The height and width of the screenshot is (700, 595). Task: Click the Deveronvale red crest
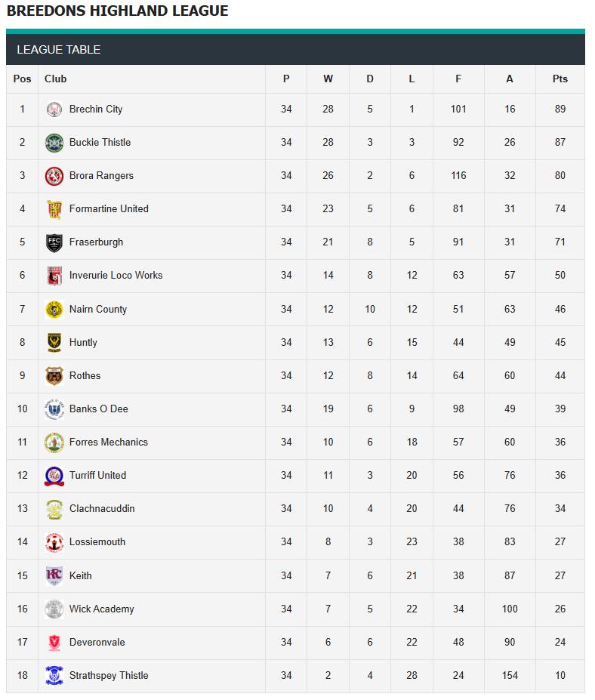pyautogui.click(x=54, y=643)
